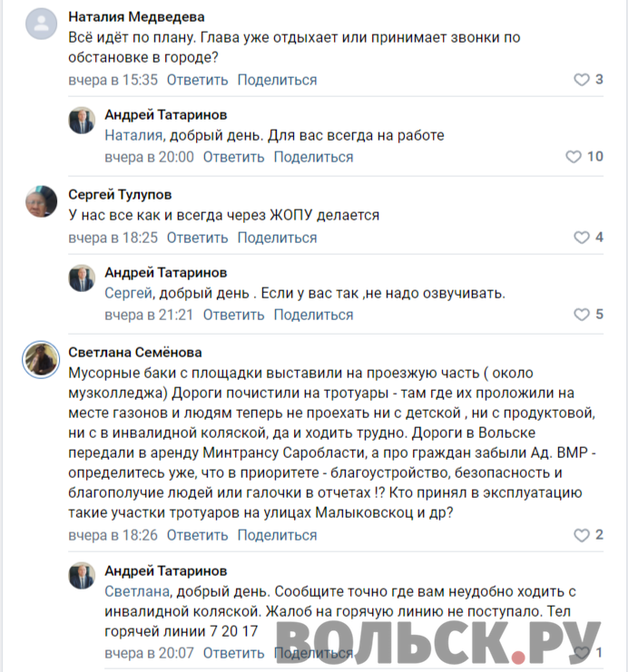Viewport: 628px width, 672px height.
Task: Click heart icon showing 10 likes
Action: (574, 157)
